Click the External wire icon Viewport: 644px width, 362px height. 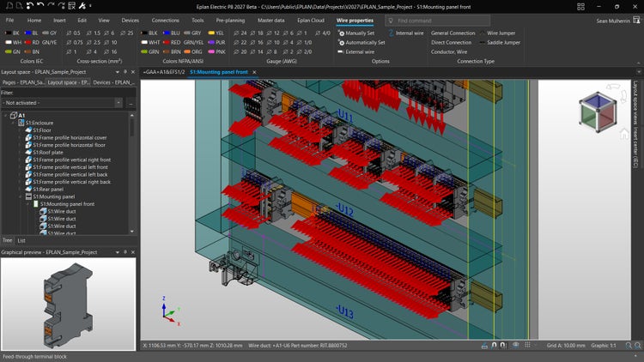(x=341, y=51)
